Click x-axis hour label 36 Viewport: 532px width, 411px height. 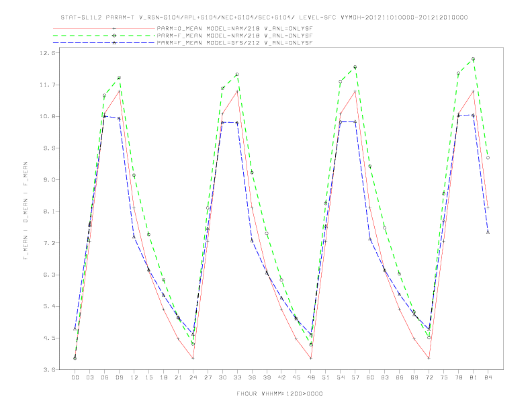click(x=252, y=377)
